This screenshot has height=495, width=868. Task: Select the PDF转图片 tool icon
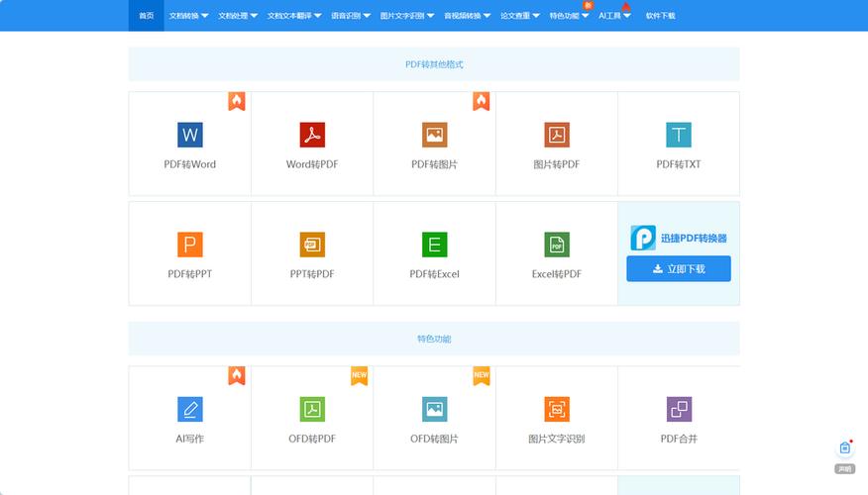[435, 135]
